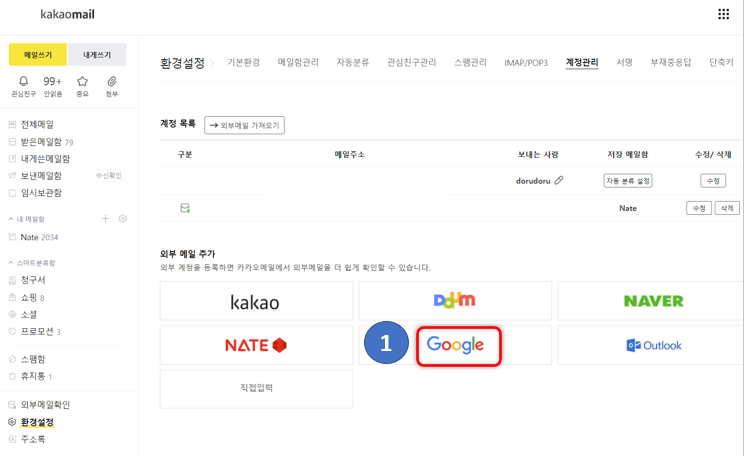Switch to IMAP/POP3 tab
This screenshot has height=456, width=744.
click(x=526, y=63)
